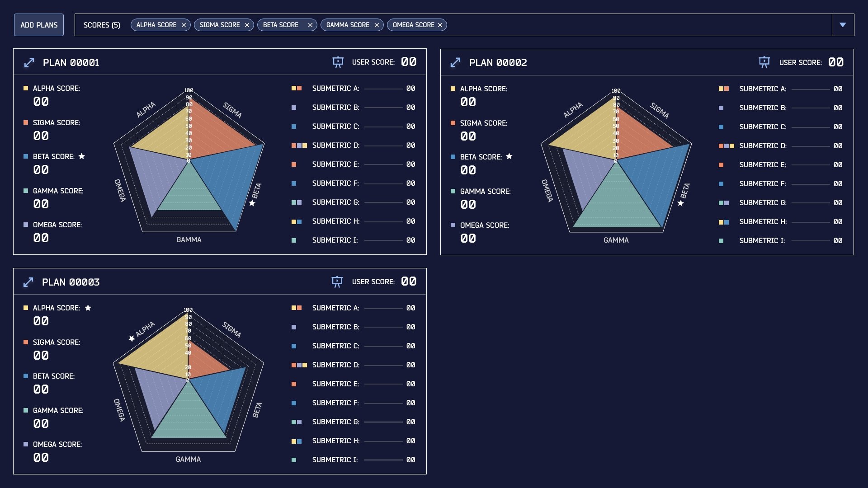Expand the Plan 00001 card
The image size is (868, 488).
[x=29, y=62]
